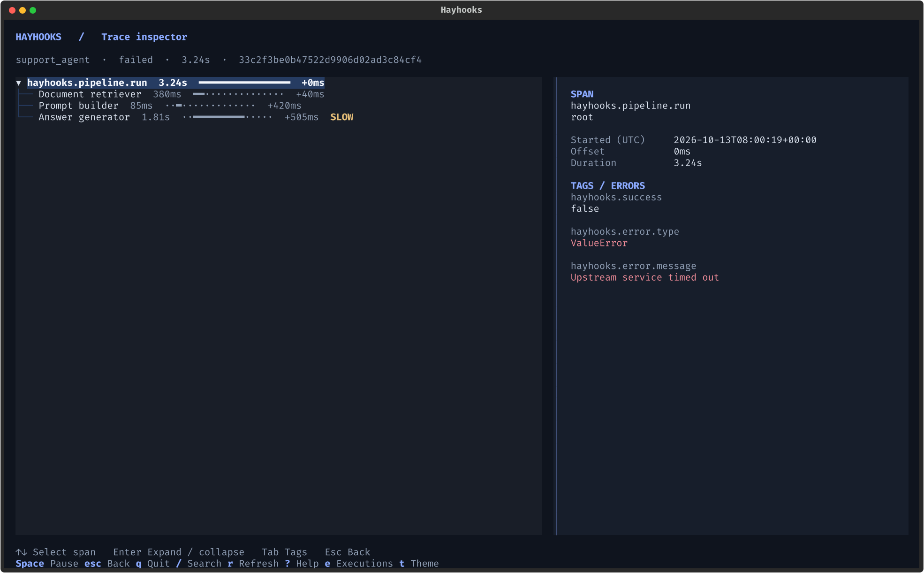Screen dimensions: 924x573
Task: Click the r Refresh shortcut
Action: tap(253, 564)
